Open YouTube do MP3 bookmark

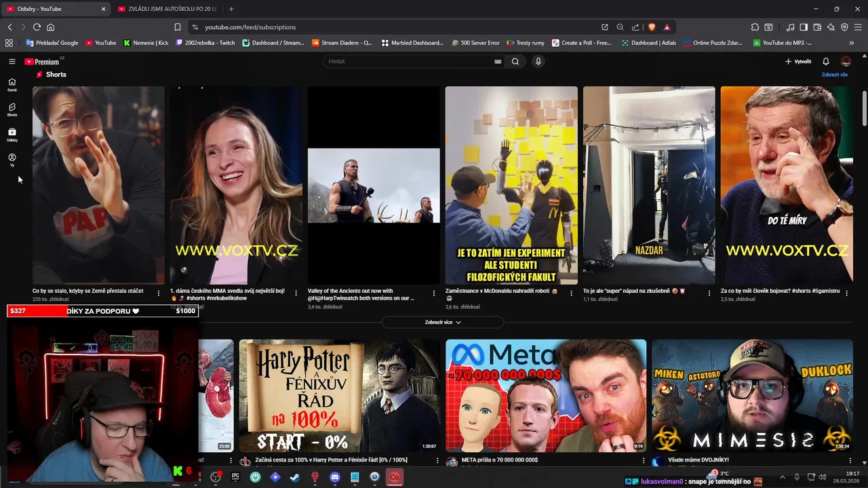click(783, 43)
